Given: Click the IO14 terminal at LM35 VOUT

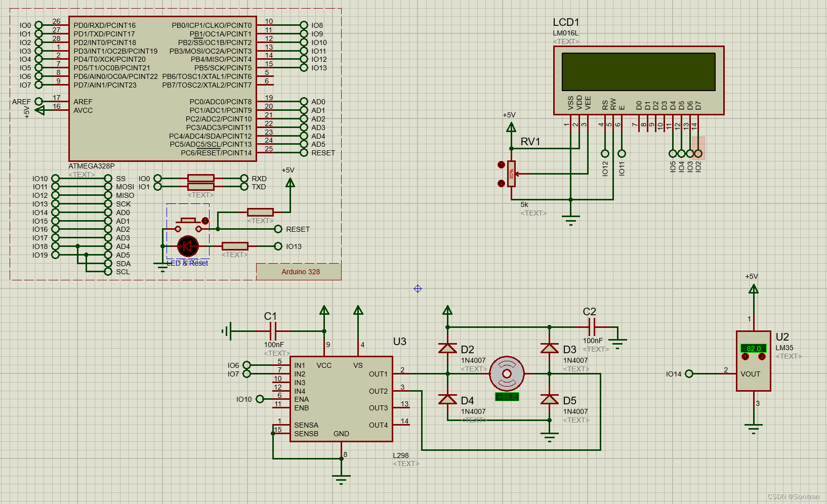Looking at the screenshot, I should [689, 374].
